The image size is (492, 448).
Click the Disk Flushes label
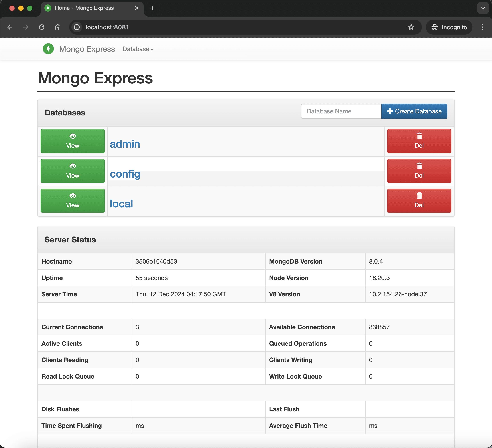60,409
